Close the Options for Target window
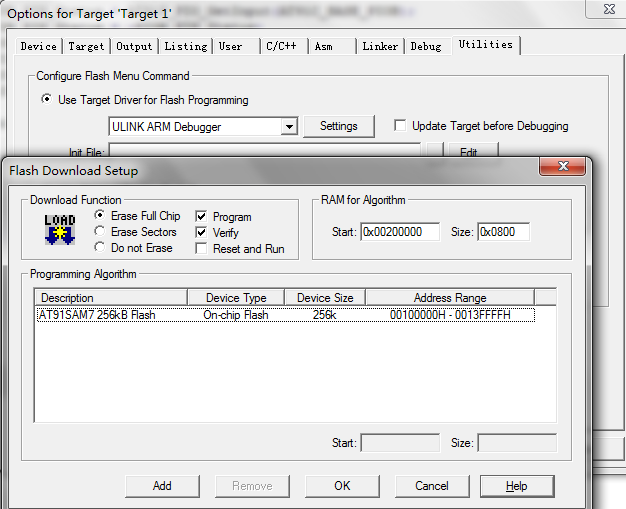The width and height of the screenshot is (626, 509). (x=608, y=9)
